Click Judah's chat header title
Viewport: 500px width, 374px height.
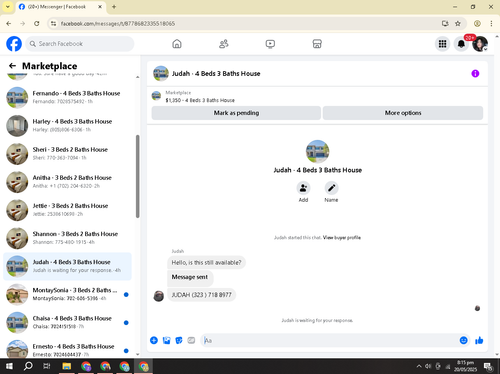pos(216,73)
